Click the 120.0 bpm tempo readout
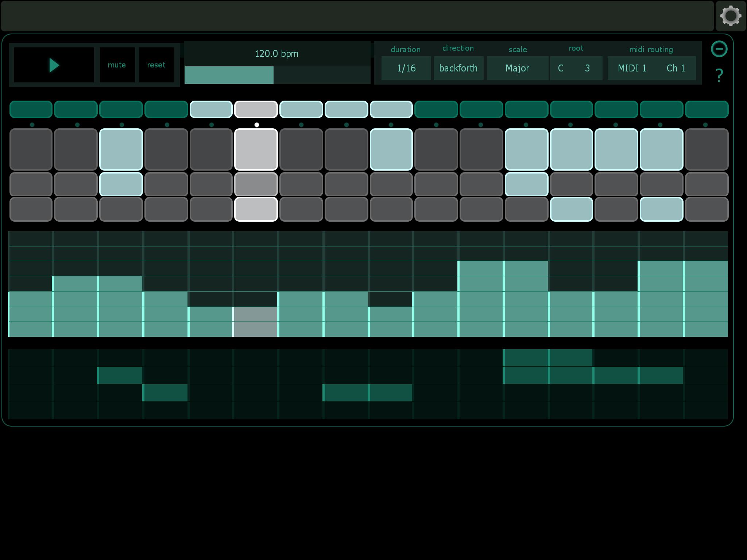747x560 pixels. (x=276, y=54)
